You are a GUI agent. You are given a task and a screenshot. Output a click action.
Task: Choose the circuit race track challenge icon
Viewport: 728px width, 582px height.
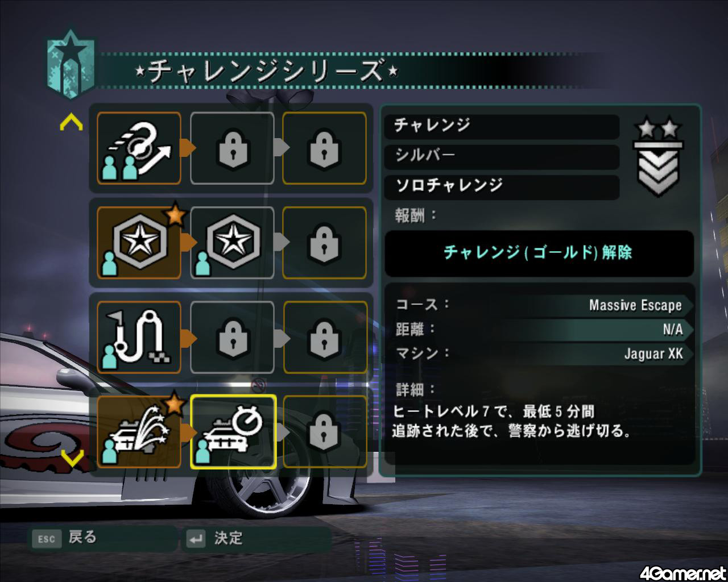(139, 337)
